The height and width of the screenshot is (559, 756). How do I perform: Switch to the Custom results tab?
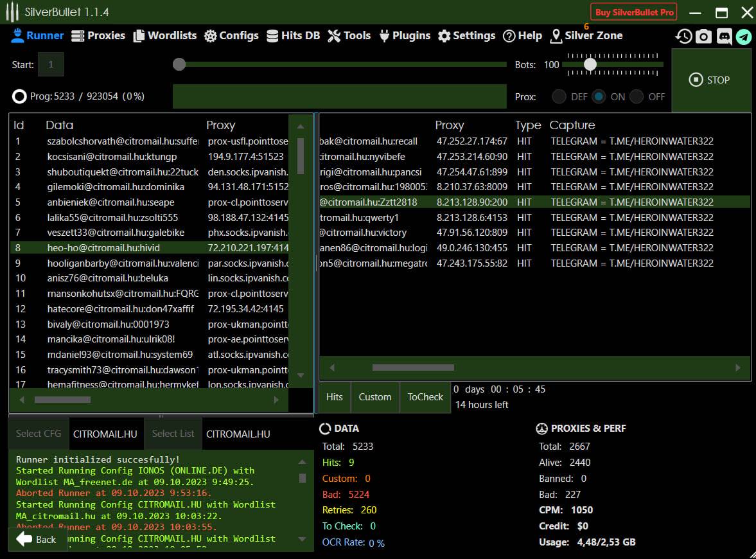pyautogui.click(x=375, y=397)
